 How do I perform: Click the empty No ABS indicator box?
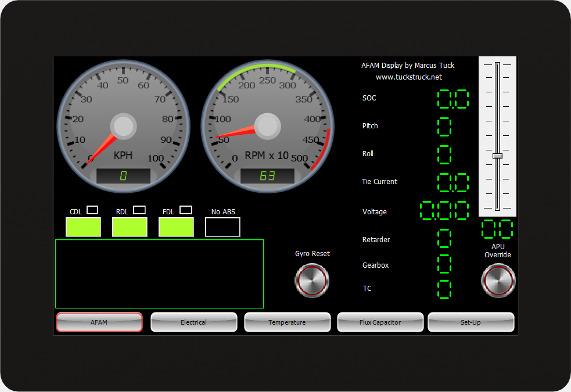[222, 227]
